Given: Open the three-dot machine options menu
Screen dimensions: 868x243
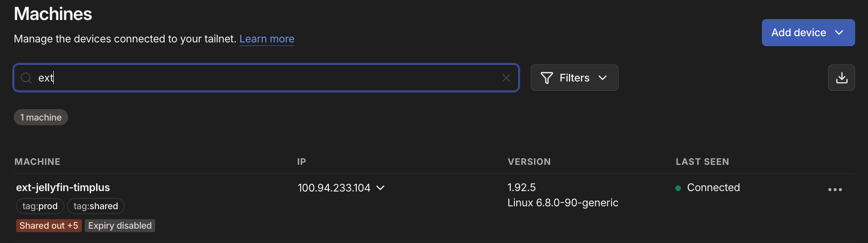Looking at the screenshot, I should click(835, 189).
